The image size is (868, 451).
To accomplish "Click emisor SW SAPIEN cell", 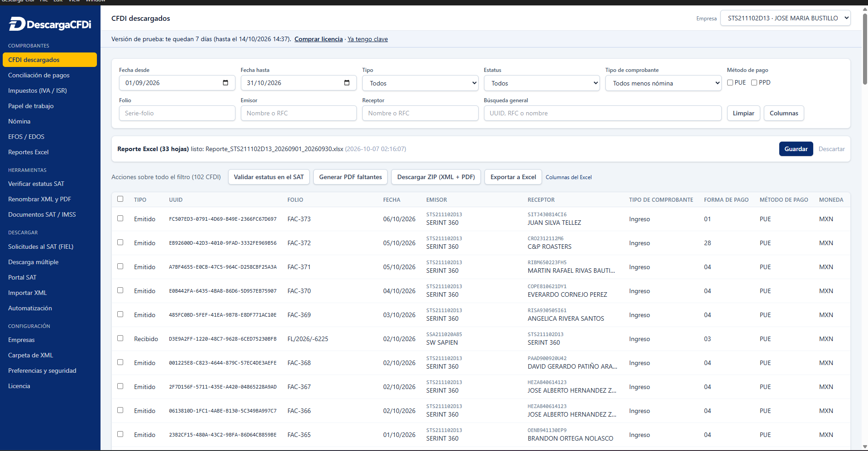I will pyautogui.click(x=442, y=342).
